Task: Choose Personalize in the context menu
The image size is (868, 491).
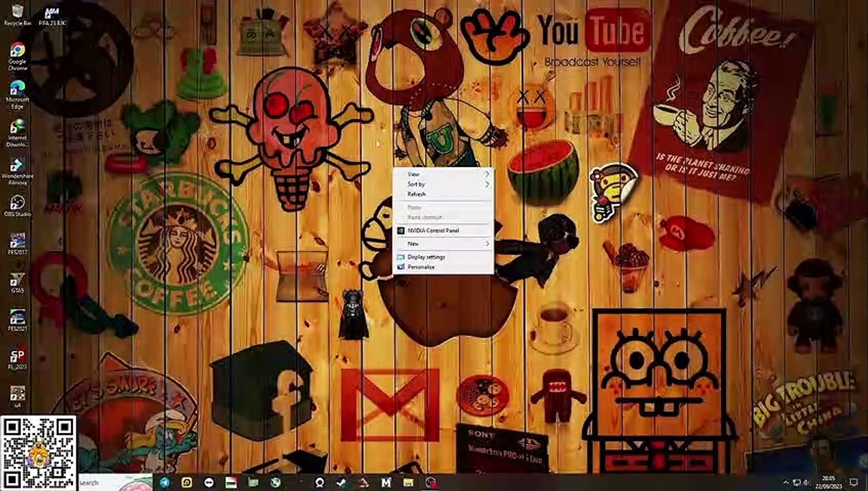Action: [x=443, y=267]
